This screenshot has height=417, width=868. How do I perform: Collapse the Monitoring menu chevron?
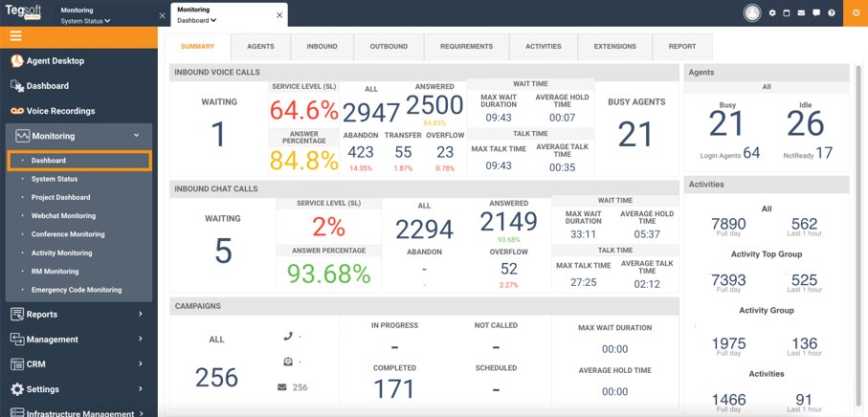(136, 136)
